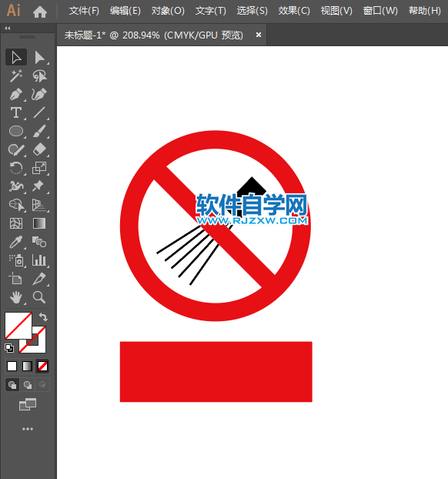This screenshot has height=479, width=448.
Task: Go to the Home screen icon
Action: click(40, 12)
